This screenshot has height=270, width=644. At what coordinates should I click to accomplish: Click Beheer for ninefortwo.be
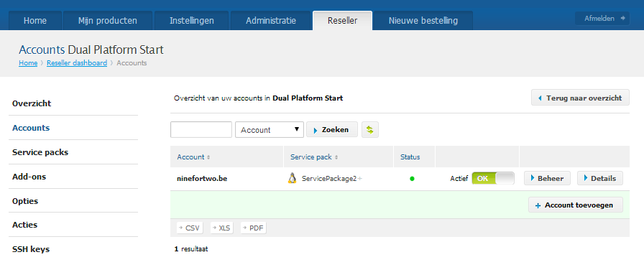[547, 179]
